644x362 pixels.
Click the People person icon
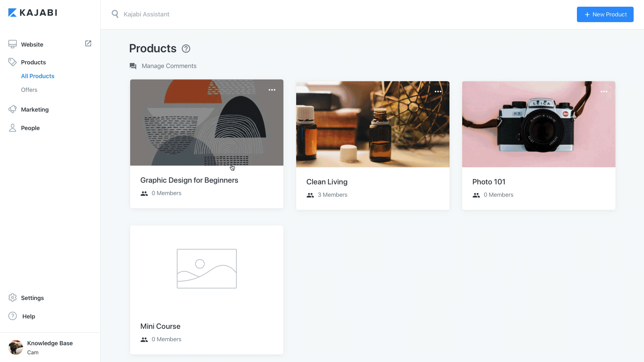pyautogui.click(x=13, y=128)
